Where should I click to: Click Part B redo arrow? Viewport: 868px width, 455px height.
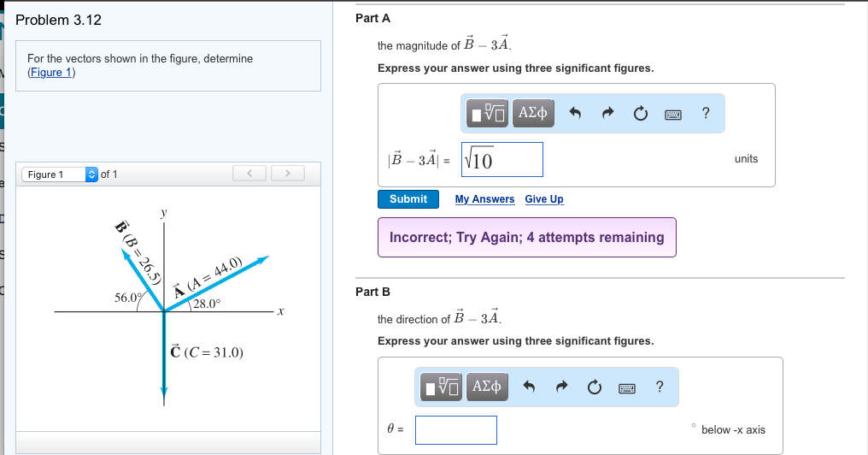(562, 387)
